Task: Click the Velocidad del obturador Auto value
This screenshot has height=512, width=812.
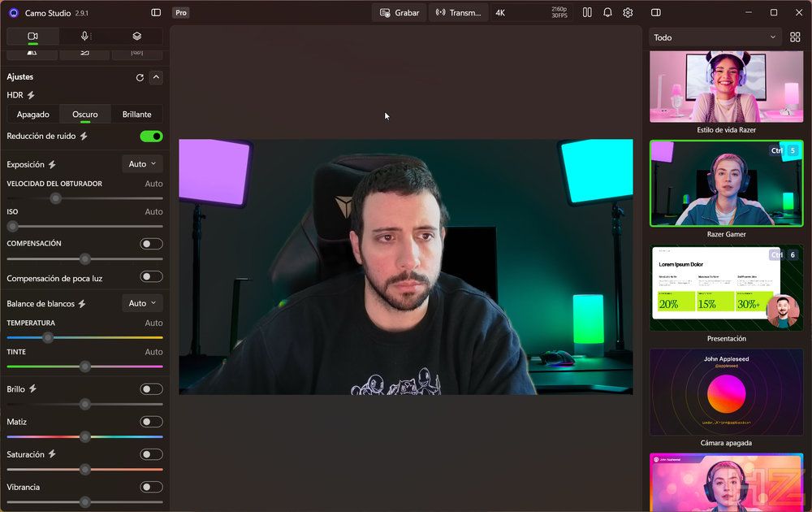Action: (153, 184)
